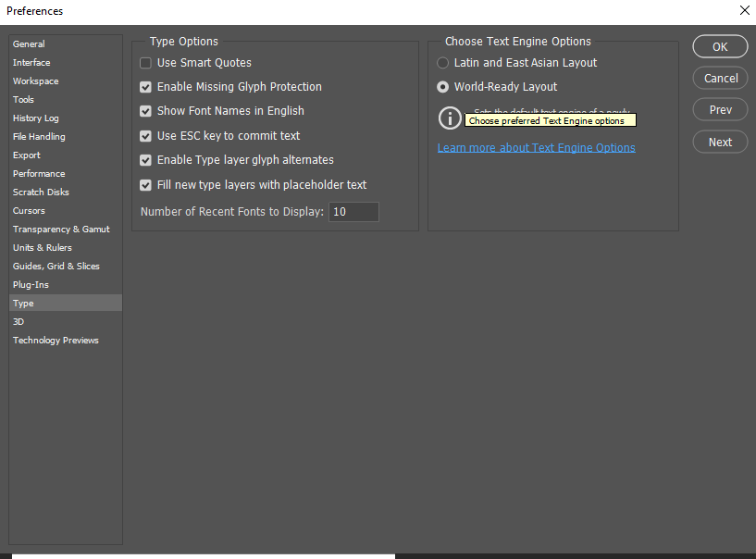Enable the Use Smart Quotes checkbox
The image size is (756, 559).
[x=145, y=63]
